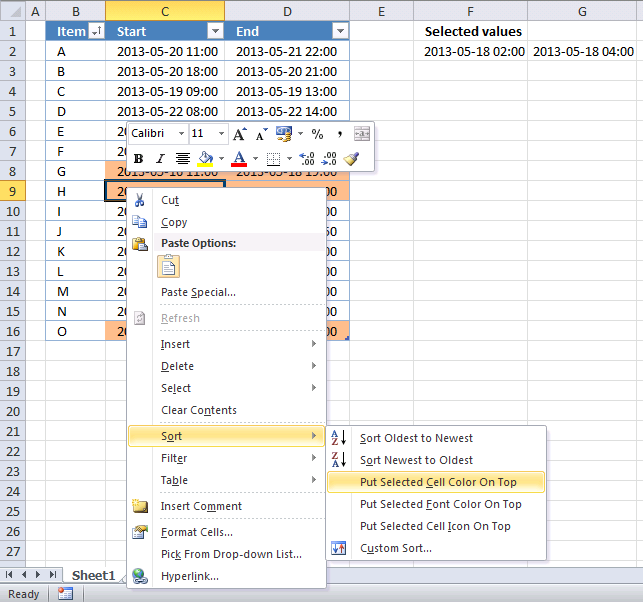Open the End column filter dropdown
643x602 pixels.
(340, 31)
